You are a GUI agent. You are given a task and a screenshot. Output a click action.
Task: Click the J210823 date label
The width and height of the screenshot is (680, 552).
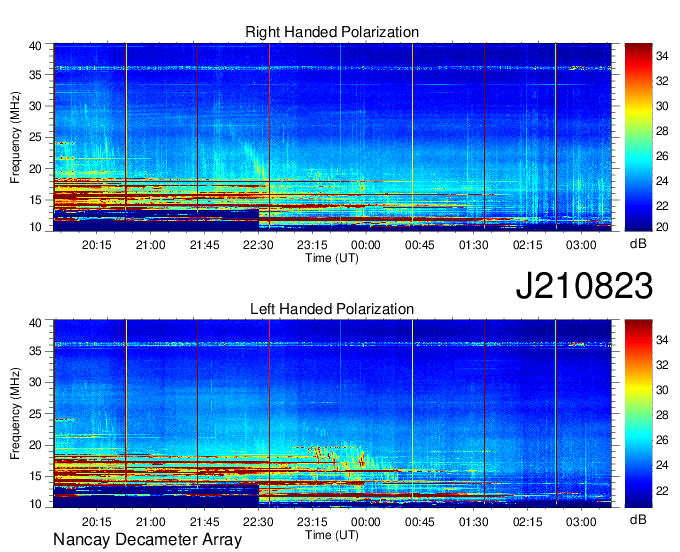[x=584, y=286]
